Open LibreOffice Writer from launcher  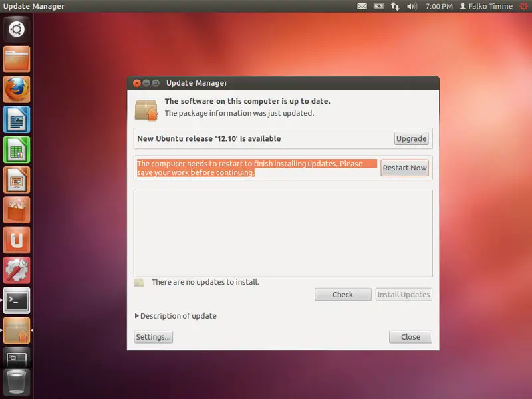pyautogui.click(x=17, y=120)
